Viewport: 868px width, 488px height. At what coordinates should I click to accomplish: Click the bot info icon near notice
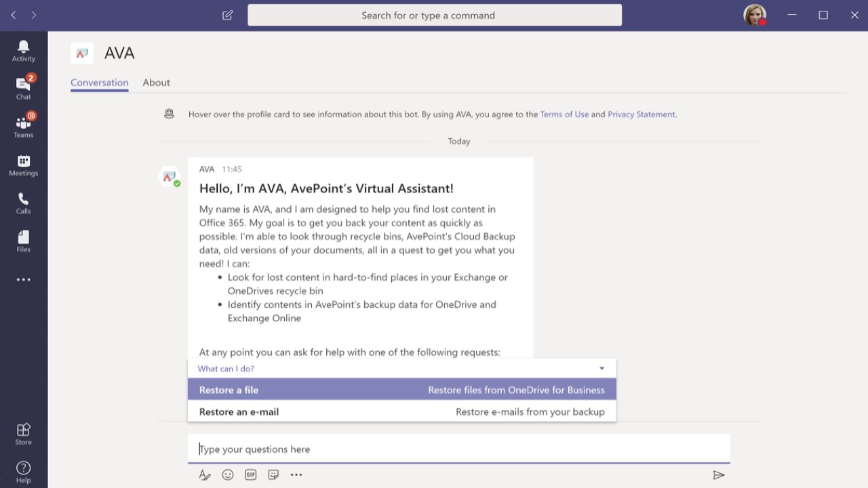click(x=170, y=114)
